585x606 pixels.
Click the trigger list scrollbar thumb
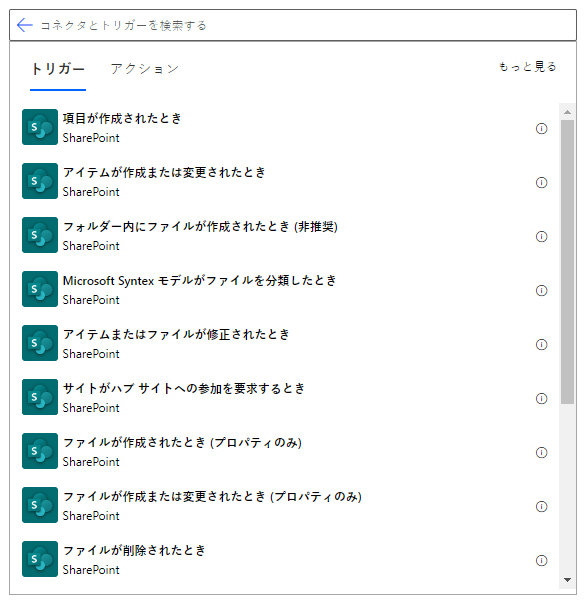(567, 262)
